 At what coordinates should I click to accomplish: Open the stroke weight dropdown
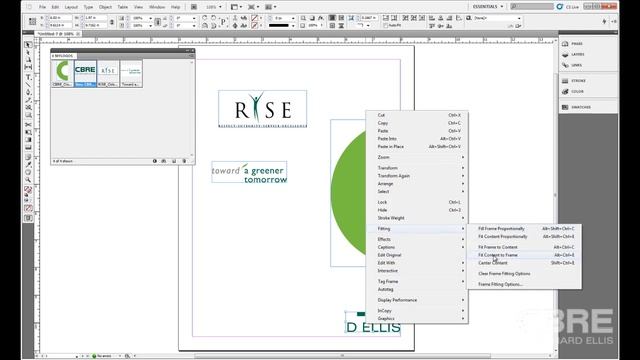coord(293,18)
